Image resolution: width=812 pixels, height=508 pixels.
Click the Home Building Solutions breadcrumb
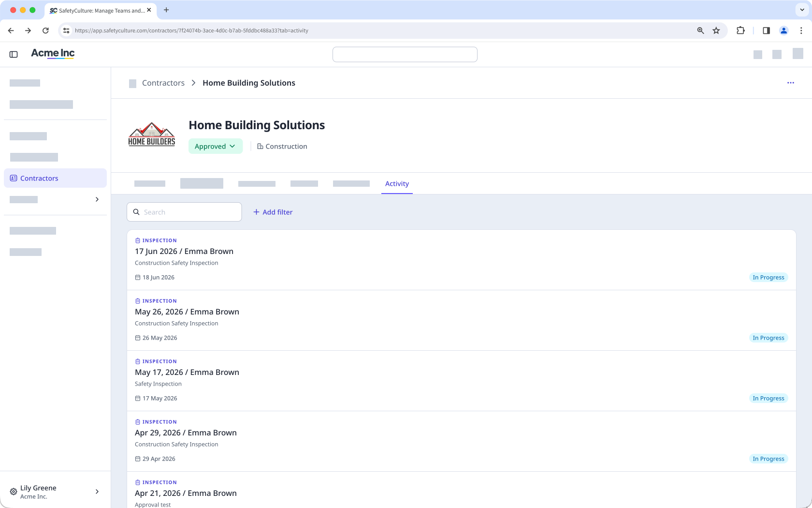point(249,83)
